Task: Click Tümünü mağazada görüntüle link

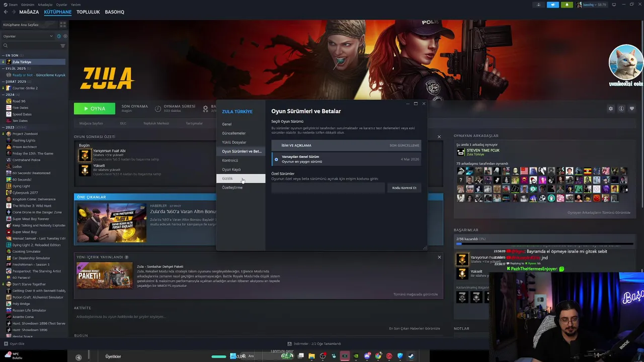Action: click(x=416, y=294)
